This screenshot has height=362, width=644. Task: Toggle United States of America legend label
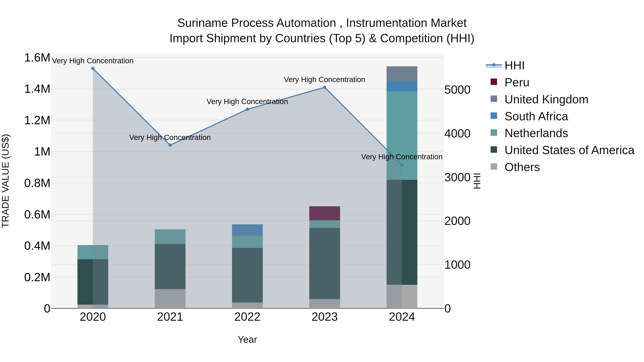[569, 150]
